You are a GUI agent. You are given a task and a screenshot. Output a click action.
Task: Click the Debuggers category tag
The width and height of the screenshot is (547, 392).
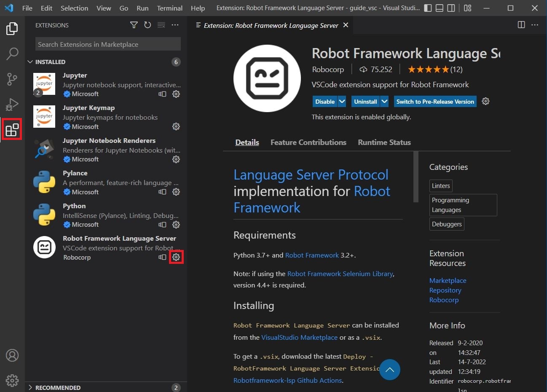(447, 224)
